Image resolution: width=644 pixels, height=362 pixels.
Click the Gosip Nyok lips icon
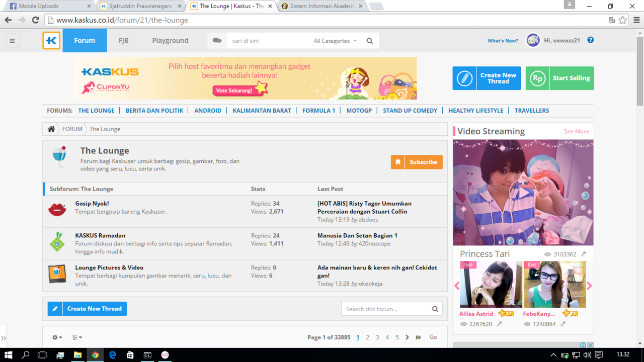point(57,209)
